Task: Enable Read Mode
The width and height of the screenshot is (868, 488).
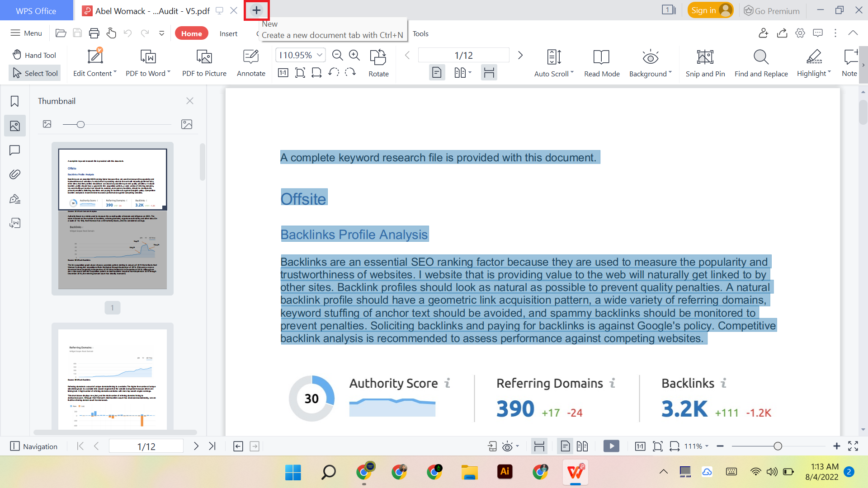Action: click(x=601, y=63)
